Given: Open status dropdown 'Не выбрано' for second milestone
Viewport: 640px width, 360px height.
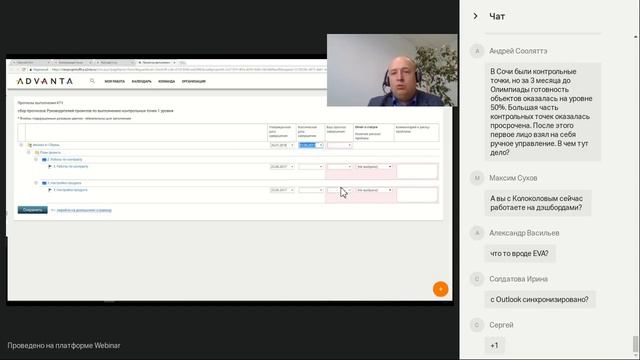Looking at the screenshot, I should 374,190.
